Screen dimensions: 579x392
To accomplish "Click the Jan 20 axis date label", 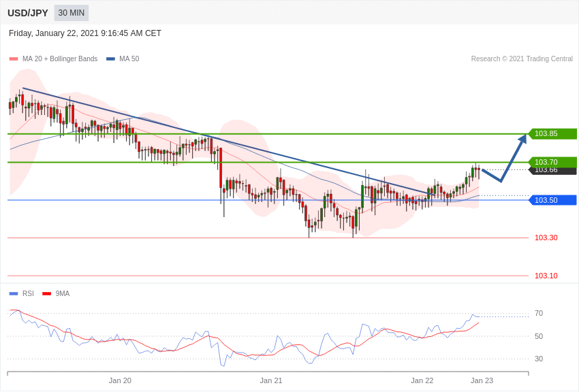I will point(120,380).
